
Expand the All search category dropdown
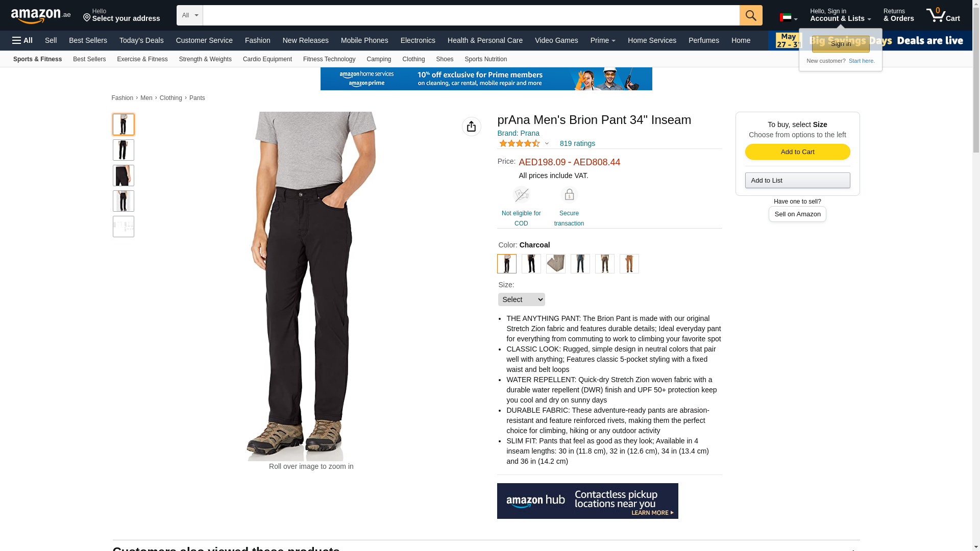coord(190,15)
